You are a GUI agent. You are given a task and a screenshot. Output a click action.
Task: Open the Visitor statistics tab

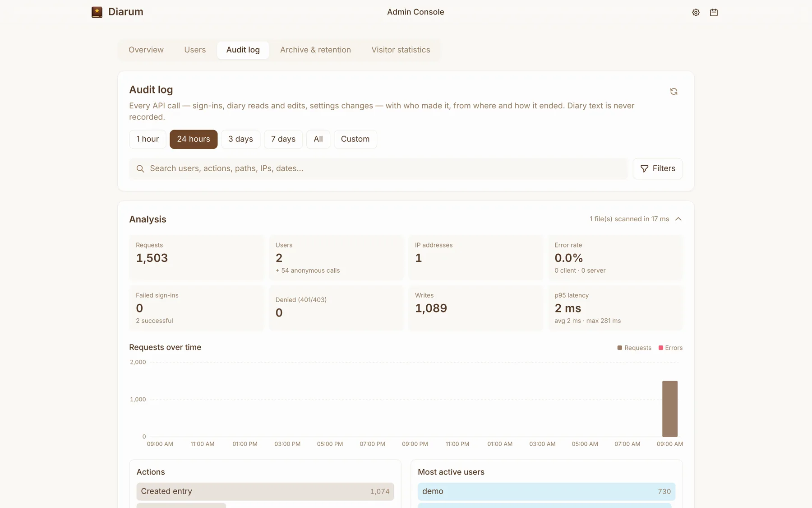401,50
